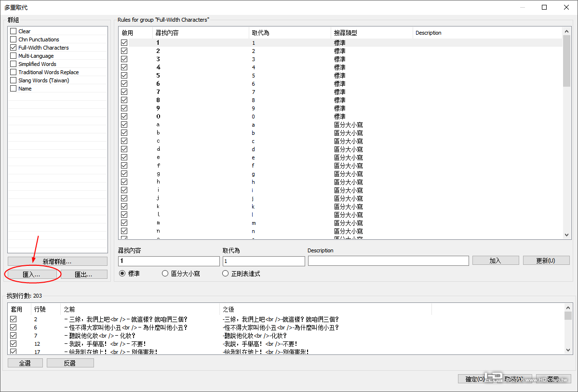
Task: Select the 區分大小寫 radio button
Action: [x=164, y=273]
